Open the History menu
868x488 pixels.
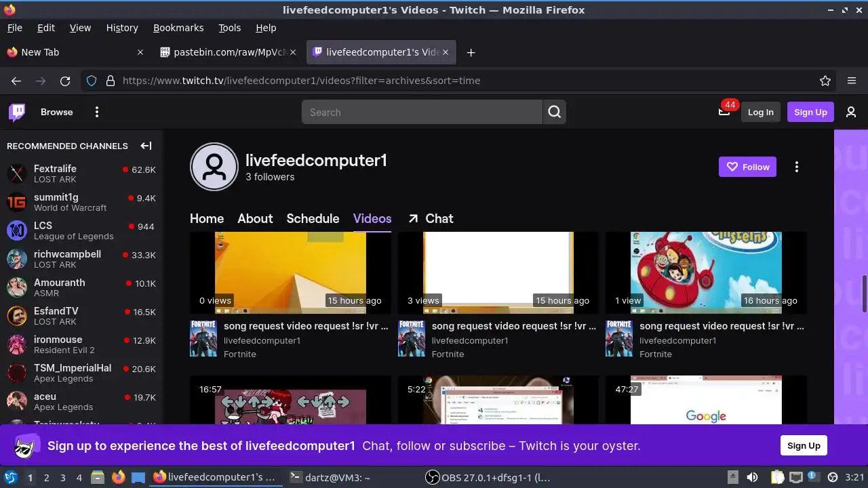click(122, 28)
